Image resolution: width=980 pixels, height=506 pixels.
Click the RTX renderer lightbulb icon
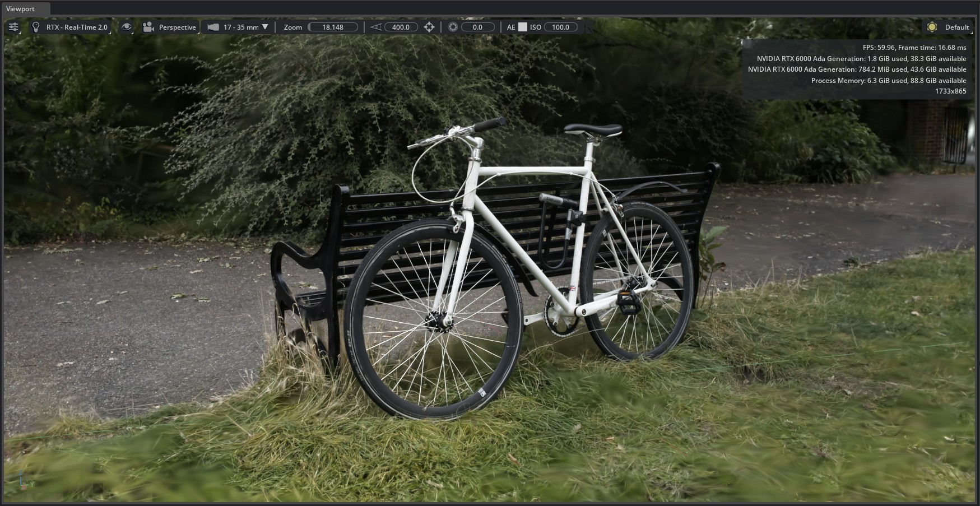(36, 27)
